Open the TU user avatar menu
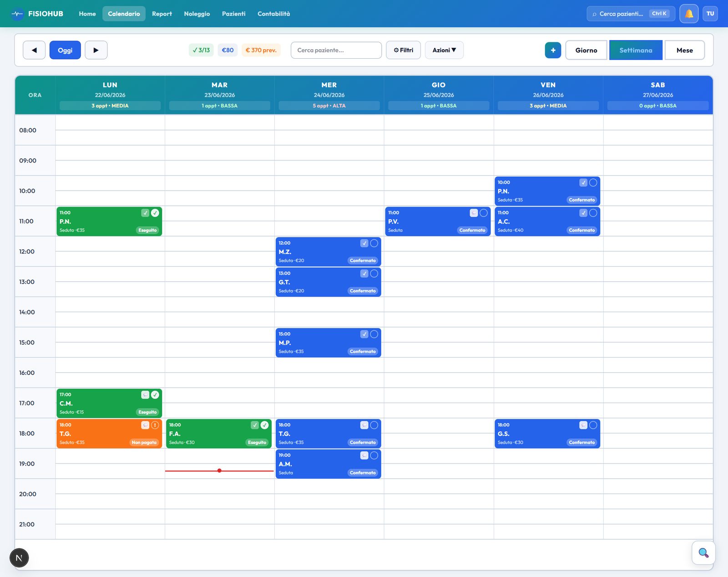The height and width of the screenshot is (577, 728). point(710,14)
